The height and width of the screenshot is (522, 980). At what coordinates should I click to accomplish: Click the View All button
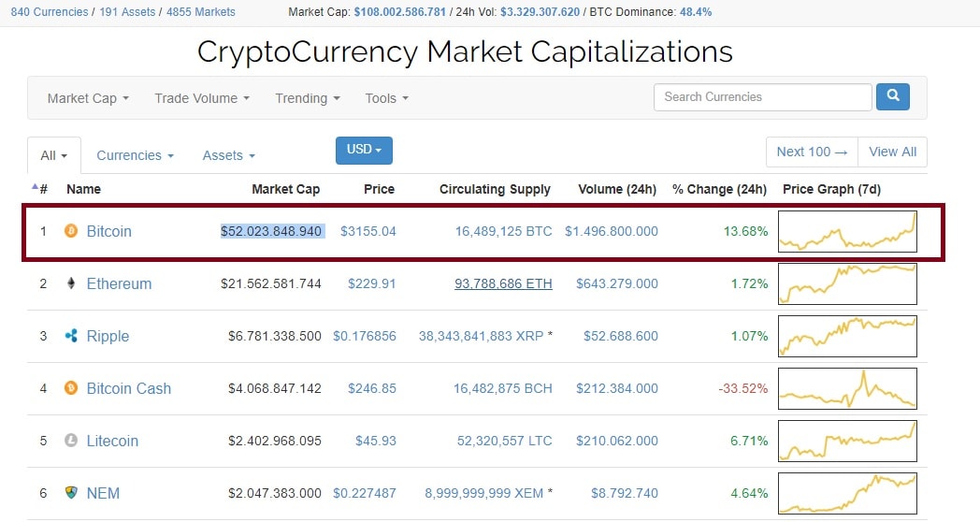tap(892, 152)
